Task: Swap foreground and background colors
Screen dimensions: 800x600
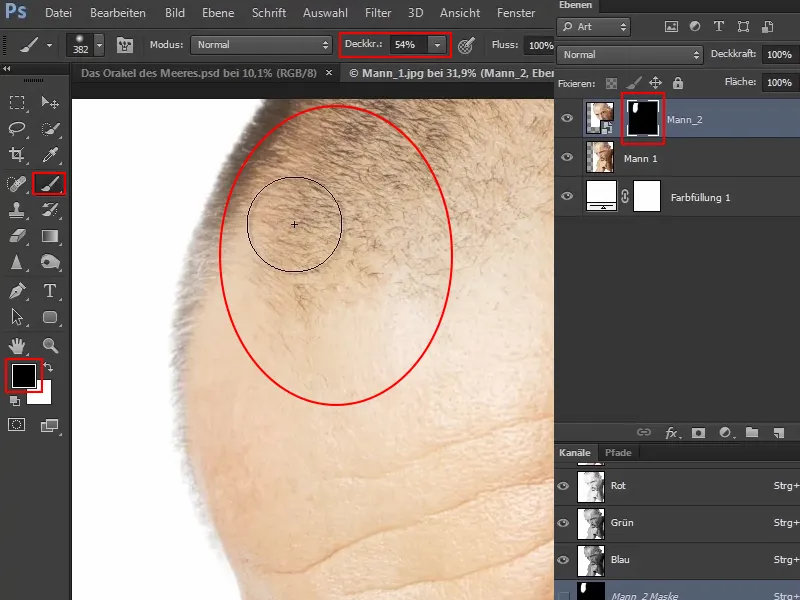Action: tap(48, 366)
